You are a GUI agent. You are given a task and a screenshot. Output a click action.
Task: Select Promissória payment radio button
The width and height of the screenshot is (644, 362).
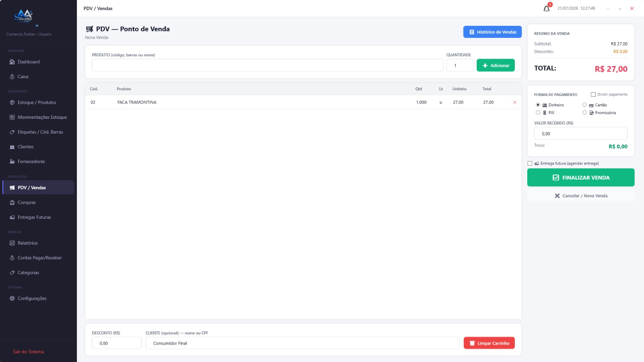click(584, 113)
